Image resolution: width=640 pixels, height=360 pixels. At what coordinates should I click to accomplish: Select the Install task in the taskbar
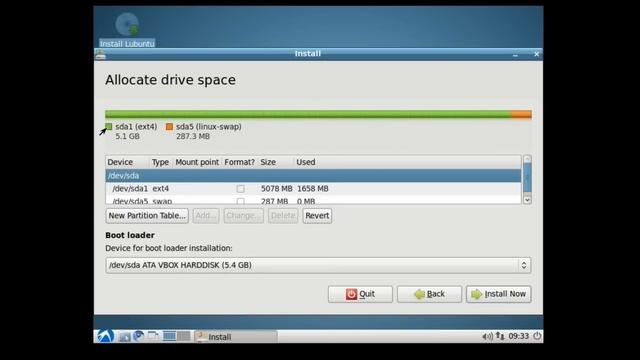click(236, 336)
